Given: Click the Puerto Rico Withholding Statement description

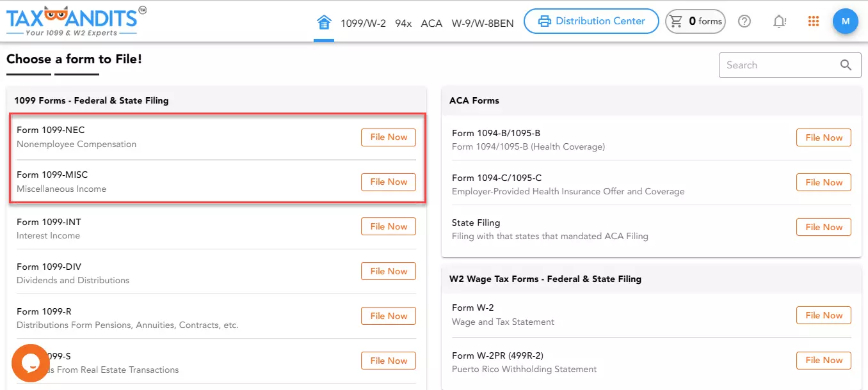Looking at the screenshot, I should tap(524, 370).
